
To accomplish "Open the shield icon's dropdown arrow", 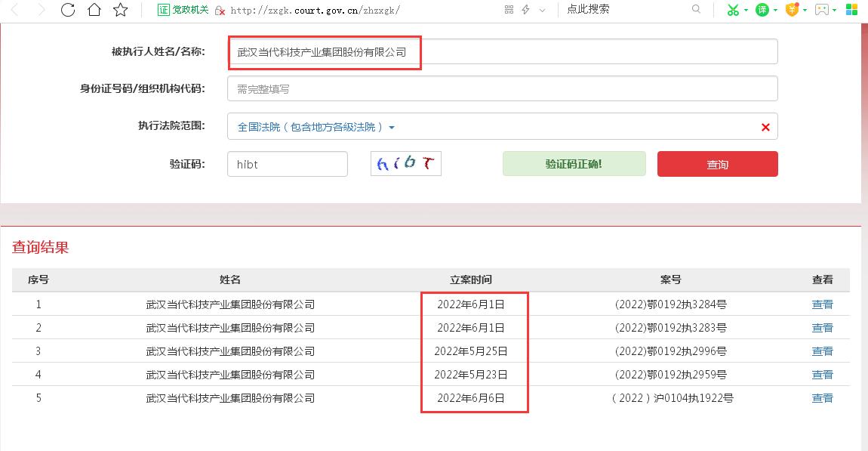I will (x=804, y=11).
